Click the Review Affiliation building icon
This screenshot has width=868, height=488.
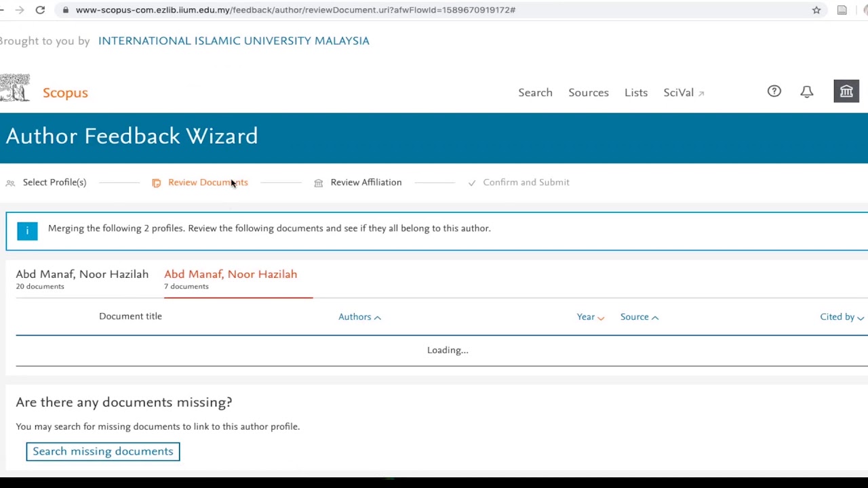point(319,183)
